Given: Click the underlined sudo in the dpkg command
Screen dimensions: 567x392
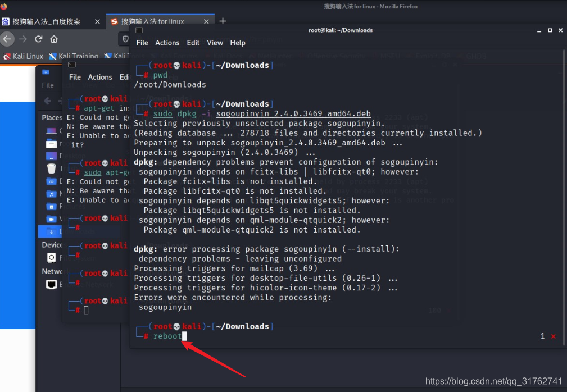Looking at the screenshot, I should [163, 114].
